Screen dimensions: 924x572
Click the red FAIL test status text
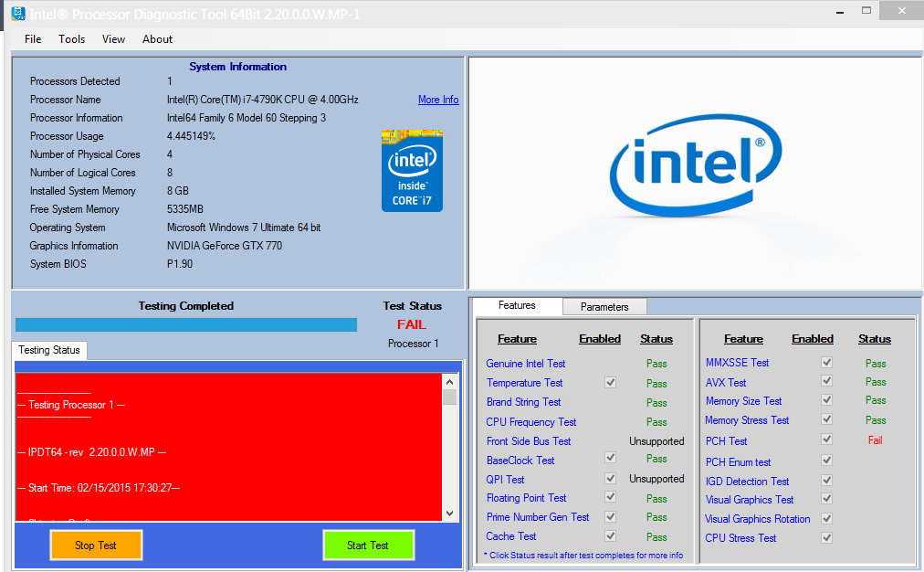tap(411, 325)
